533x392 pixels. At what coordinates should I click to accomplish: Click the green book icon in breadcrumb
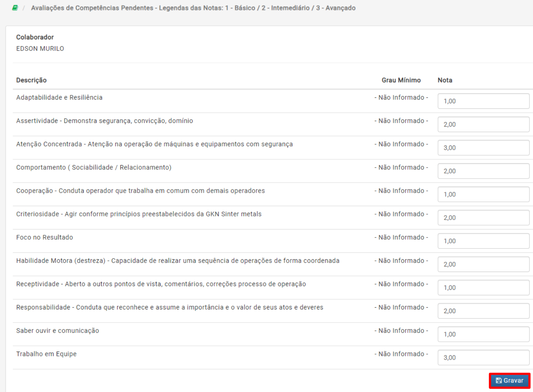pos(15,8)
